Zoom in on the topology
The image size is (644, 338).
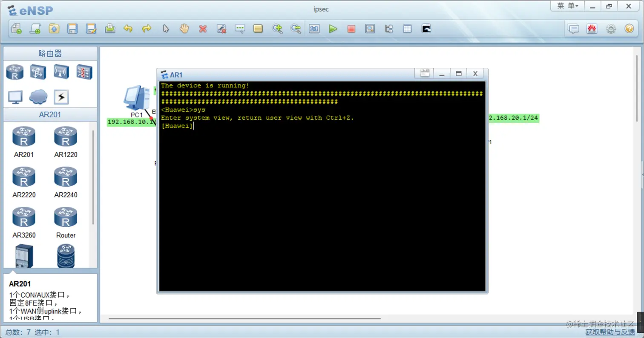coord(277,29)
